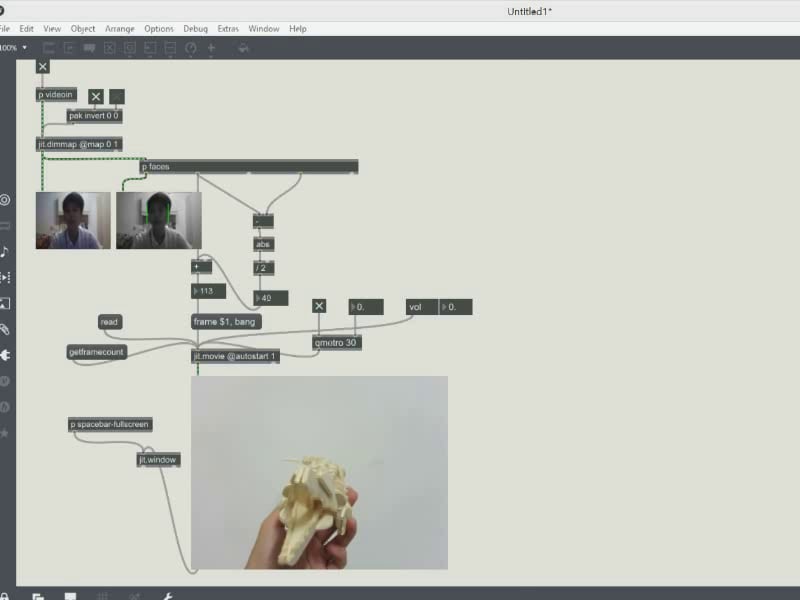Select the jit.dimmap @map 0 1 object
The image size is (800, 600).
click(x=79, y=144)
